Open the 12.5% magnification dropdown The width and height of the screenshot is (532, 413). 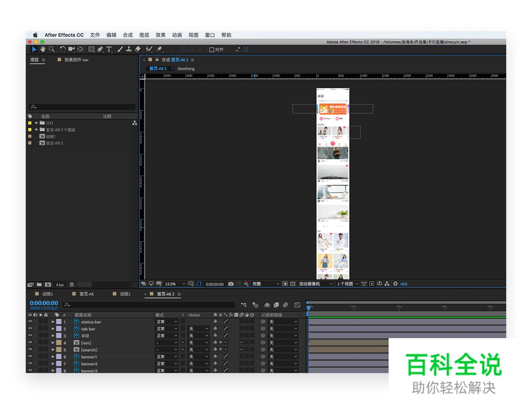(175, 284)
